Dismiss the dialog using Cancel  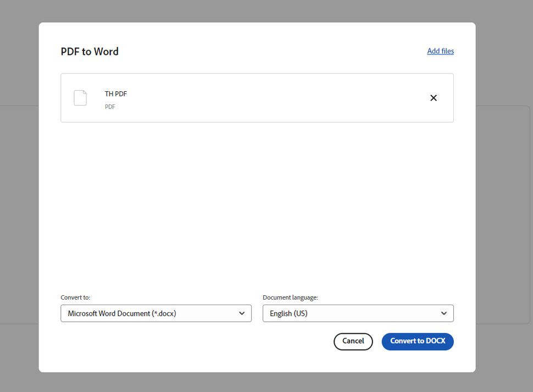(x=353, y=341)
